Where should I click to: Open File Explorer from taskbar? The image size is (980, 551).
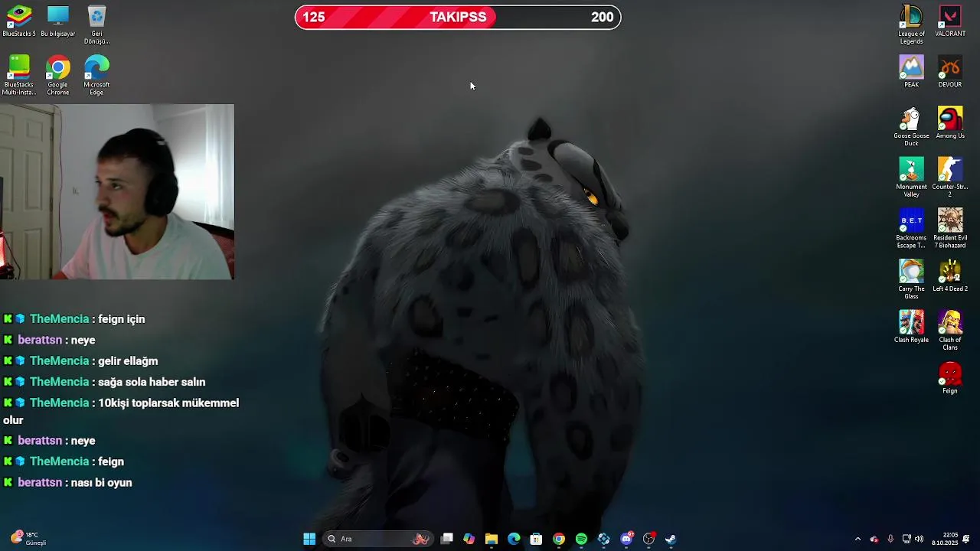point(492,539)
